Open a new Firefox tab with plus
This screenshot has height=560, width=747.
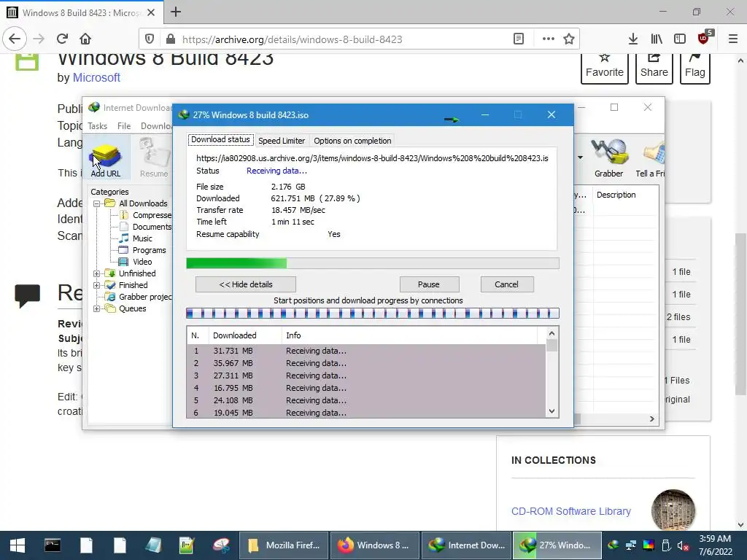[176, 12]
